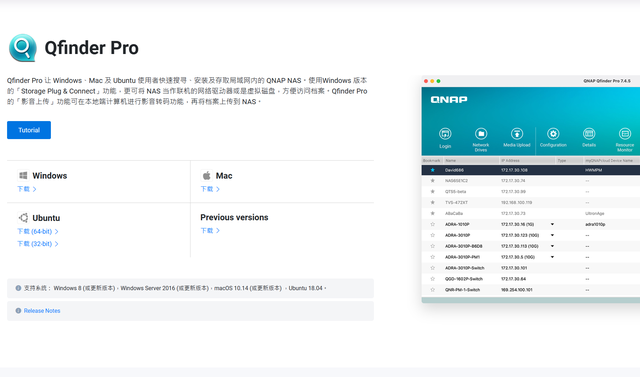Viewport: 640px width, 377px height.
Task: Click the Ubuntu logo icon
Action: coord(23,217)
